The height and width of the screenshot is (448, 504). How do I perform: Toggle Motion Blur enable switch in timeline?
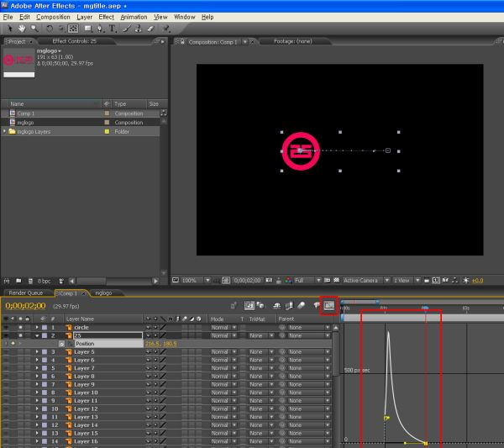coord(301,305)
